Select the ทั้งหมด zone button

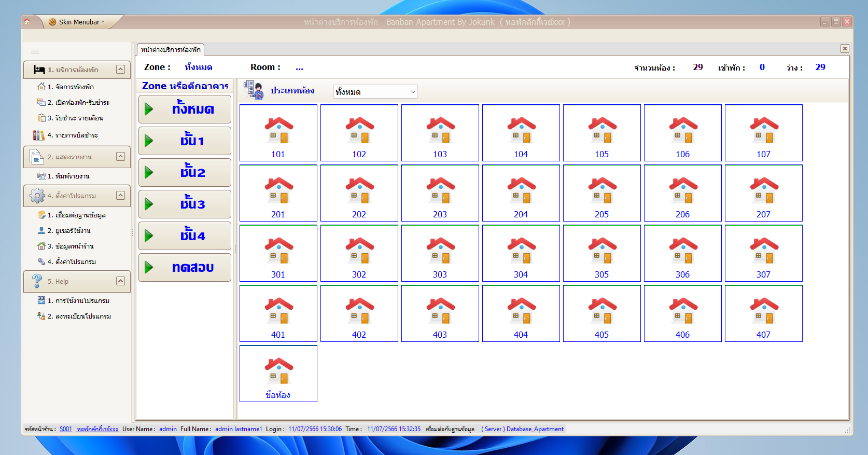(185, 109)
